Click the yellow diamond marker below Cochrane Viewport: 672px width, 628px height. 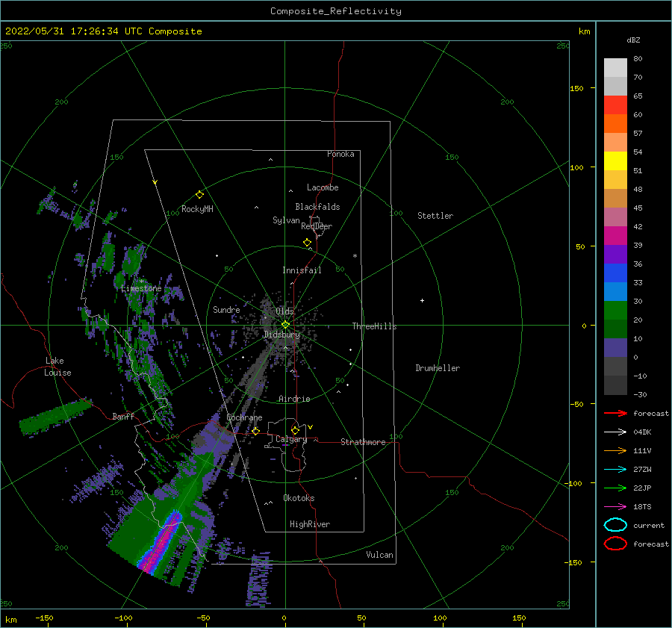tap(256, 431)
